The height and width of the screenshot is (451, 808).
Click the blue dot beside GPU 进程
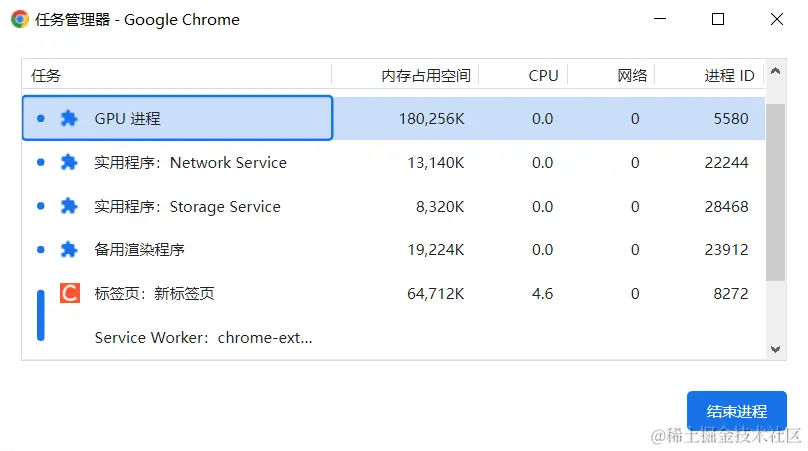40,118
